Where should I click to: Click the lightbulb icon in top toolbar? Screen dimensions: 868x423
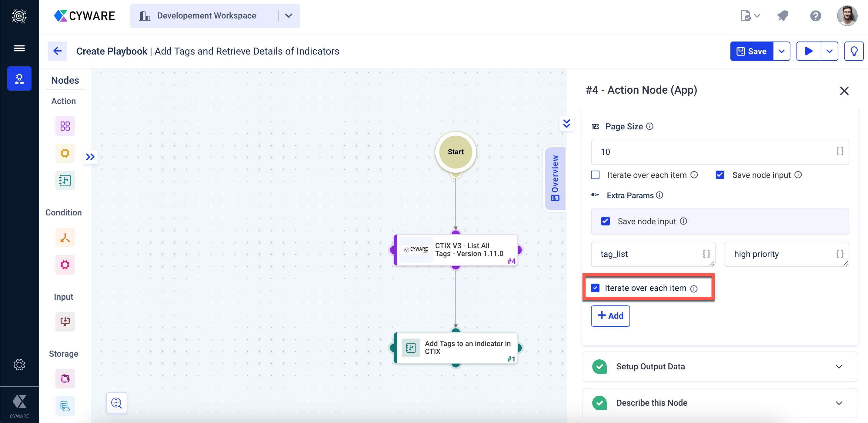(853, 51)
